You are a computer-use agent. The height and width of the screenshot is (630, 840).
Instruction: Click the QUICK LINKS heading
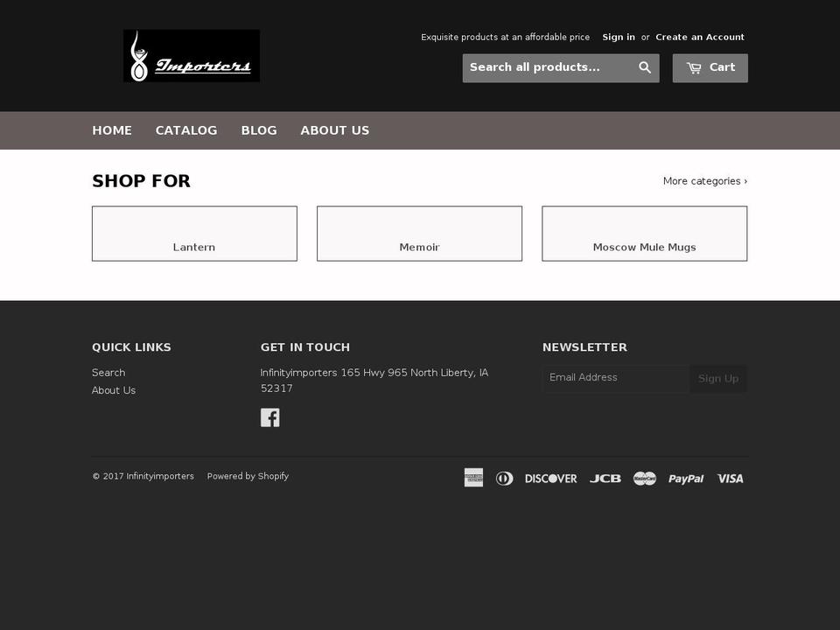coord(132,347)
